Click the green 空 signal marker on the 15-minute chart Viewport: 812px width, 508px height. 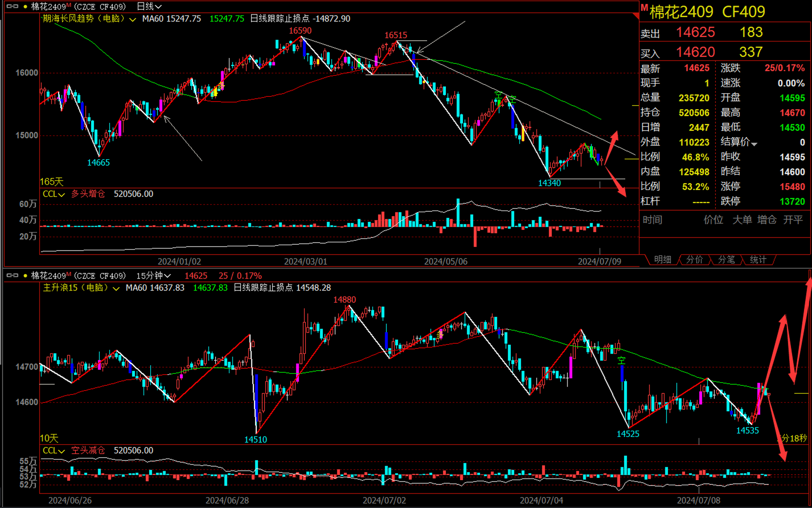621,360
